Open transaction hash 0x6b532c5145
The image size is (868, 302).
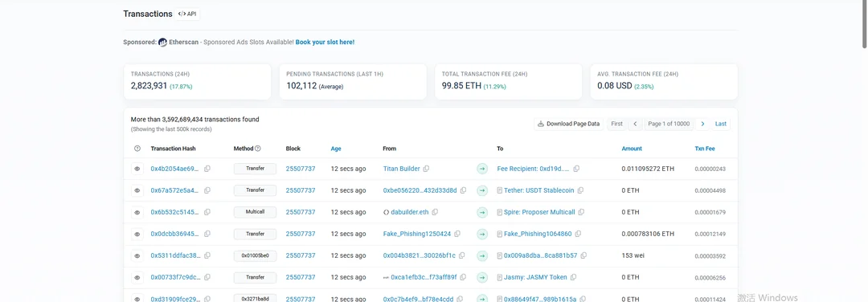click(x=175, y=212)
